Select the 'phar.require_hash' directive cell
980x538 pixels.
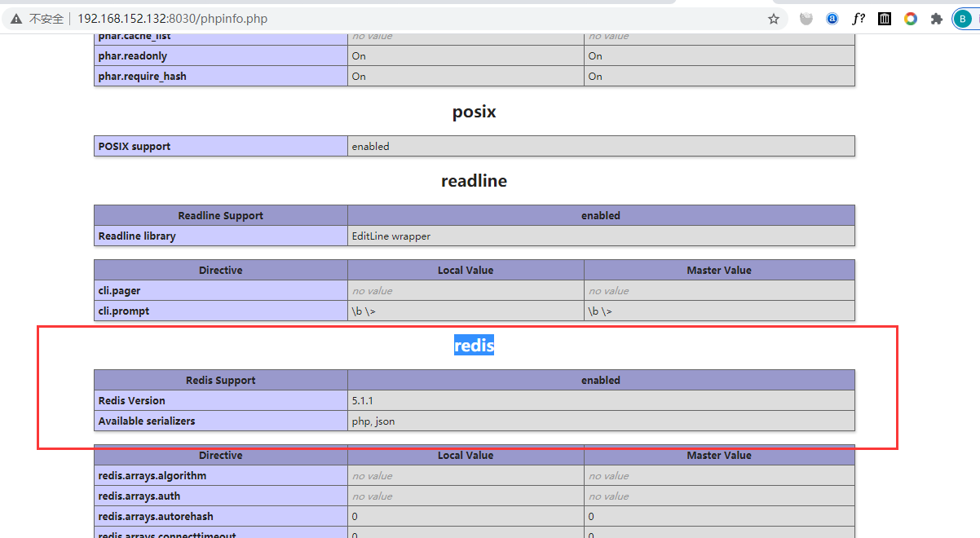pyautogui.click(x=221, y=76)
